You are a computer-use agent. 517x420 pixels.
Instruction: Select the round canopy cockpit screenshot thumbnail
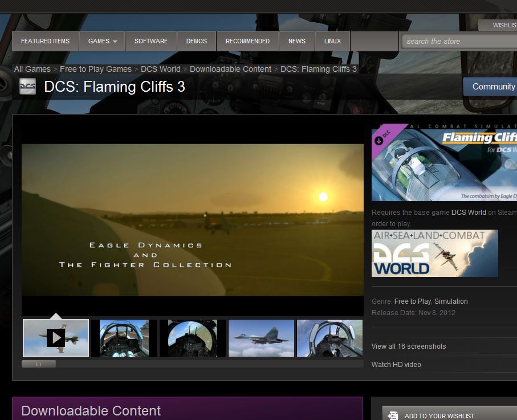click(193, 338)
